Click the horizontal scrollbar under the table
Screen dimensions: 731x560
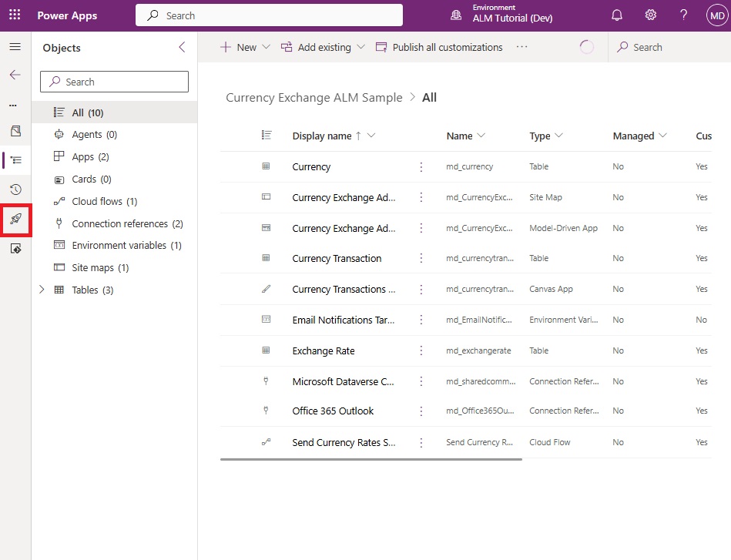pos(371,459)
